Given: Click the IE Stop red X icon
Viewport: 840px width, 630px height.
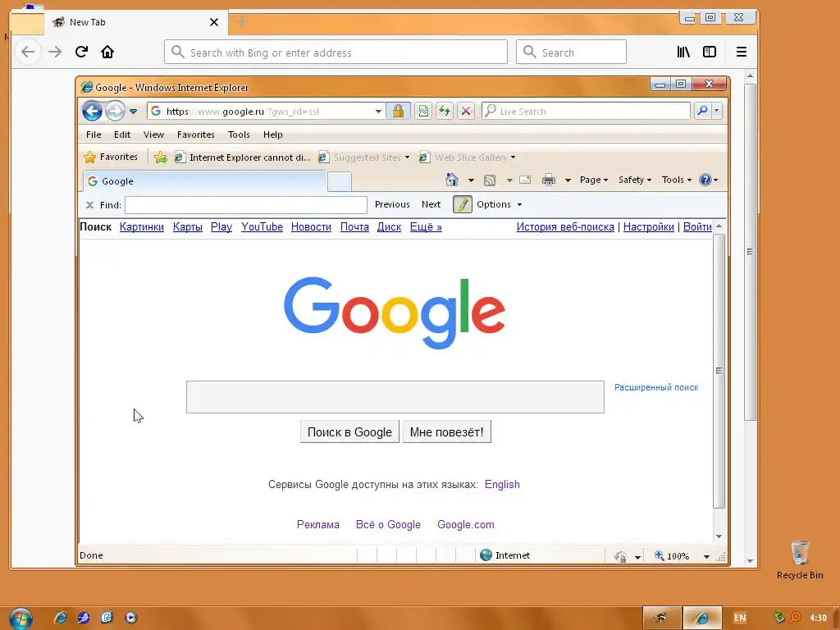Looking at the screenshot, I should click(466, 111).
